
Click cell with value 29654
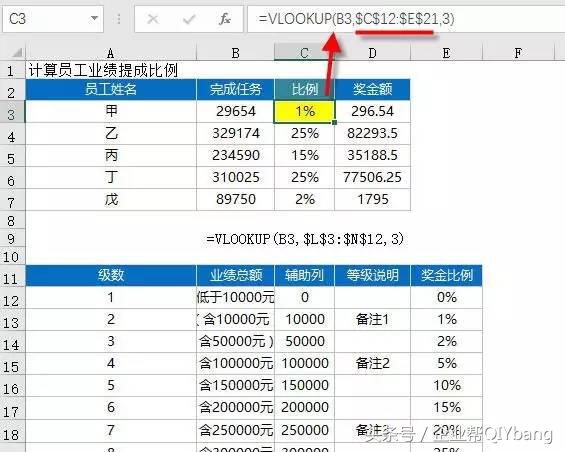tap(235, 111)
